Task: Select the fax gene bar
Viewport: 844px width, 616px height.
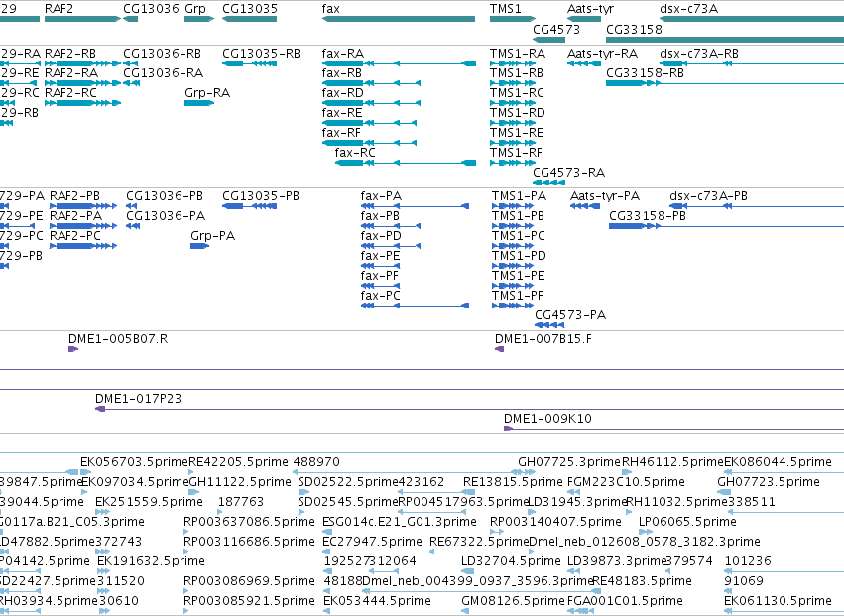Action: pos(399,19)
